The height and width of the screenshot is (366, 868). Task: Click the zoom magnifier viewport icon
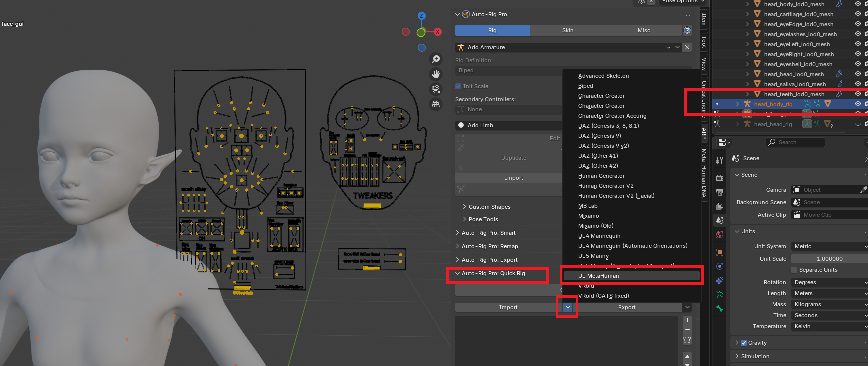click(x=436, y=59)
